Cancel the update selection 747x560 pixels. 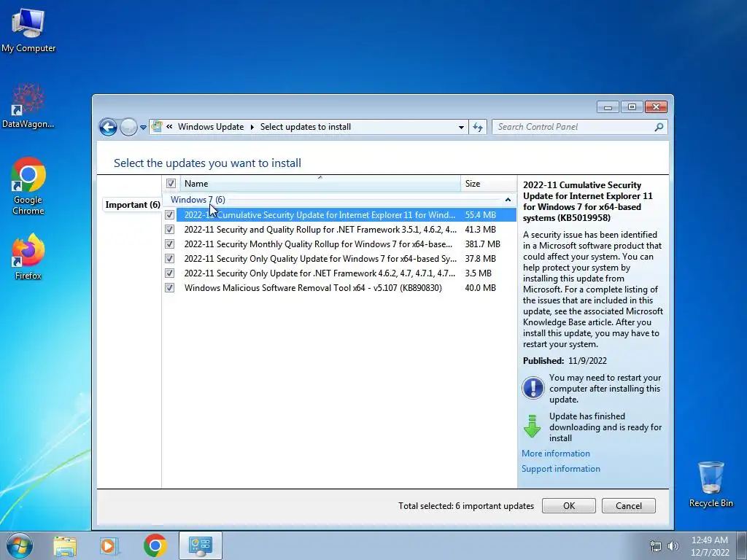628,506
